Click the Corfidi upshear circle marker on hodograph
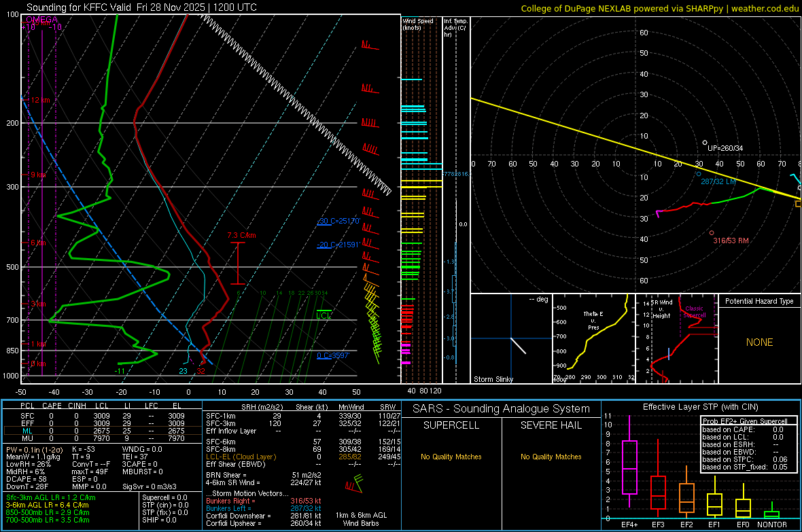 pyautogui.click(x=705, y=143)
